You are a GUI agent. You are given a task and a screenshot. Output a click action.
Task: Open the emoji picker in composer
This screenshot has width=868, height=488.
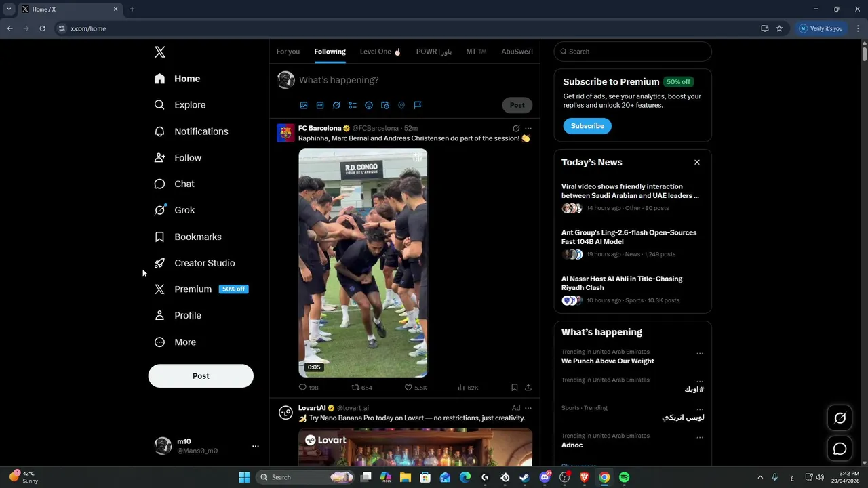pyautogui.click(x=369, y=105)
